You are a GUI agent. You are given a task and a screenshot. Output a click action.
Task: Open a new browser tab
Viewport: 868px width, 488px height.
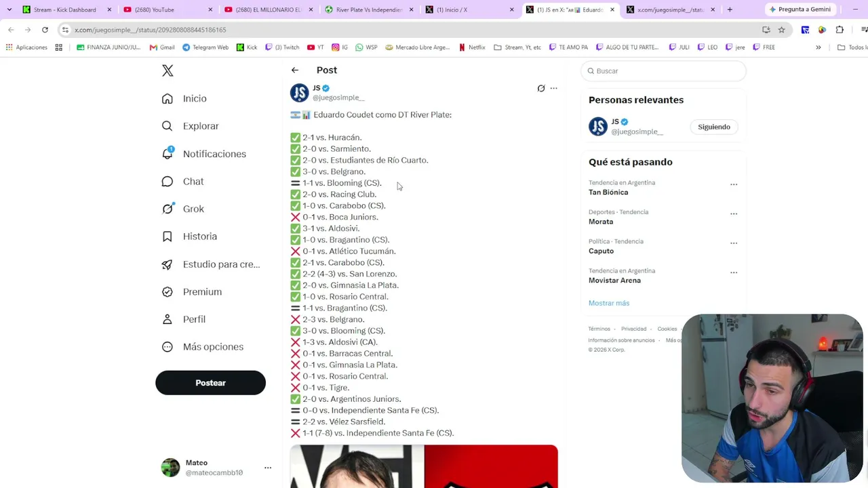click(730, 9)
